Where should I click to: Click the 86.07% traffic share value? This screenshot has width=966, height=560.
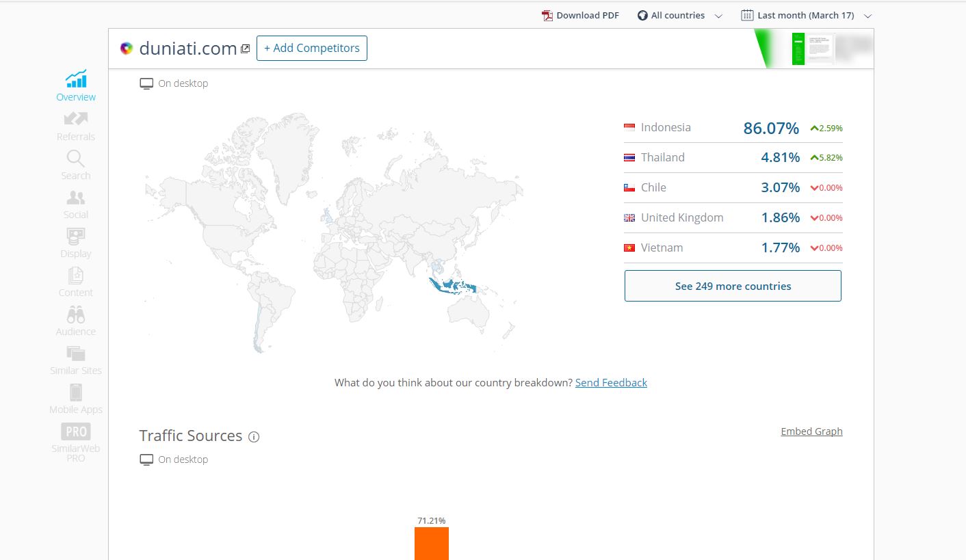point(771,128)
